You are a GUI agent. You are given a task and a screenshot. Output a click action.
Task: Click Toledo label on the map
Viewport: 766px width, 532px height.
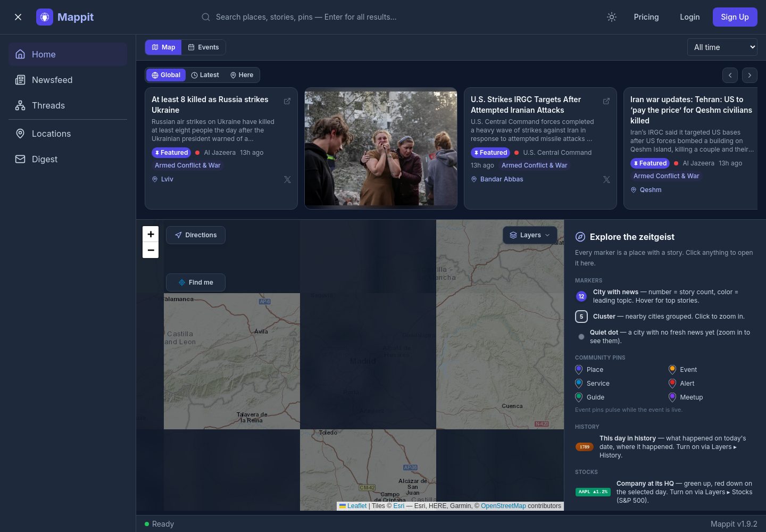point(328,433)
